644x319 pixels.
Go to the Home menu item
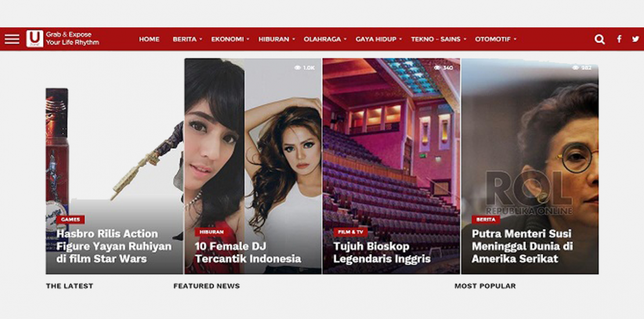pyautogui.click(x=149, y=39)
